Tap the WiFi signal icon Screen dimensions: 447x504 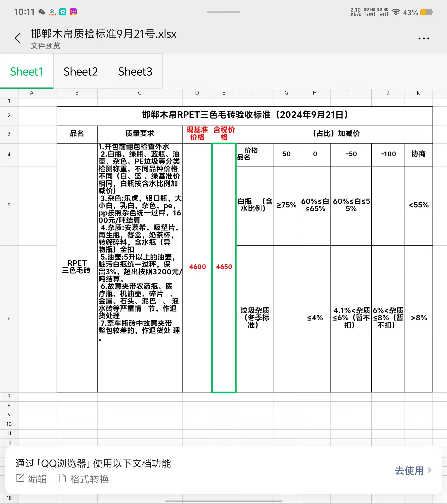[396, 12]
